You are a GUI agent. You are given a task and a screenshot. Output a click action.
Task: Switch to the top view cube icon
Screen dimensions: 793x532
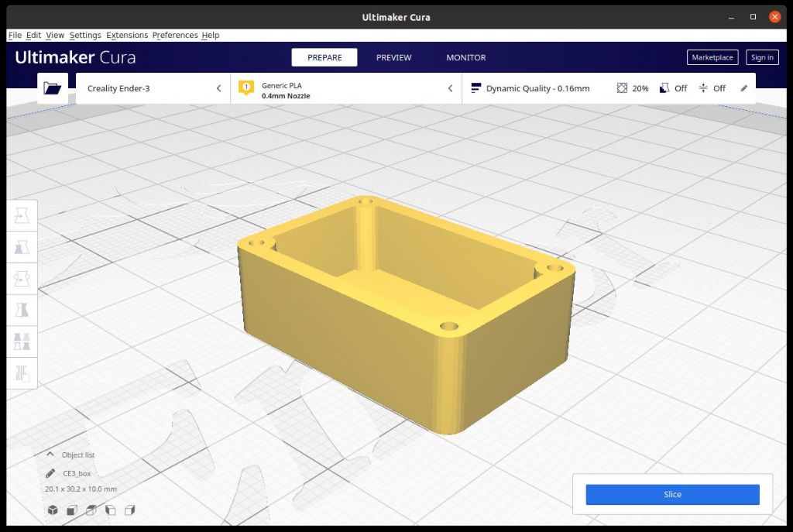[91, 510]
